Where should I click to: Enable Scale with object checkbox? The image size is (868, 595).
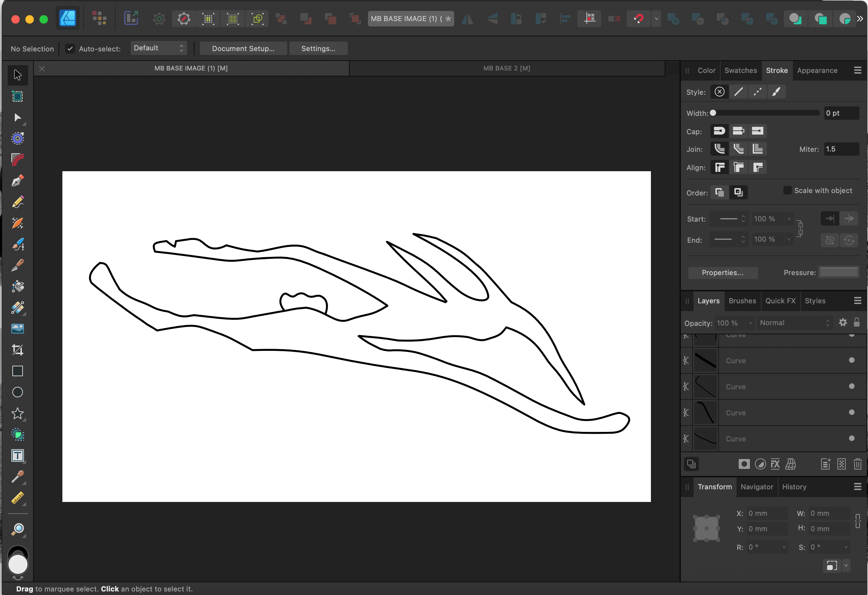pyautogui.click(x=787, y=190)
